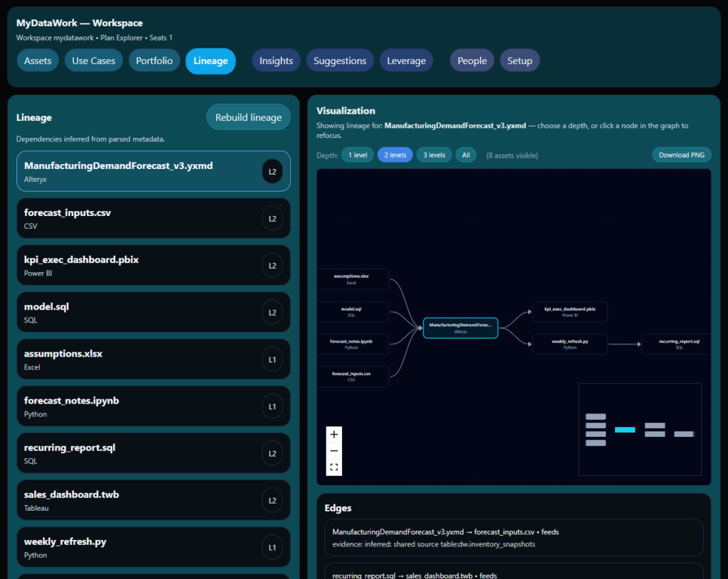Select sales_dashboard.twb in the lineage list

point(154,500)
